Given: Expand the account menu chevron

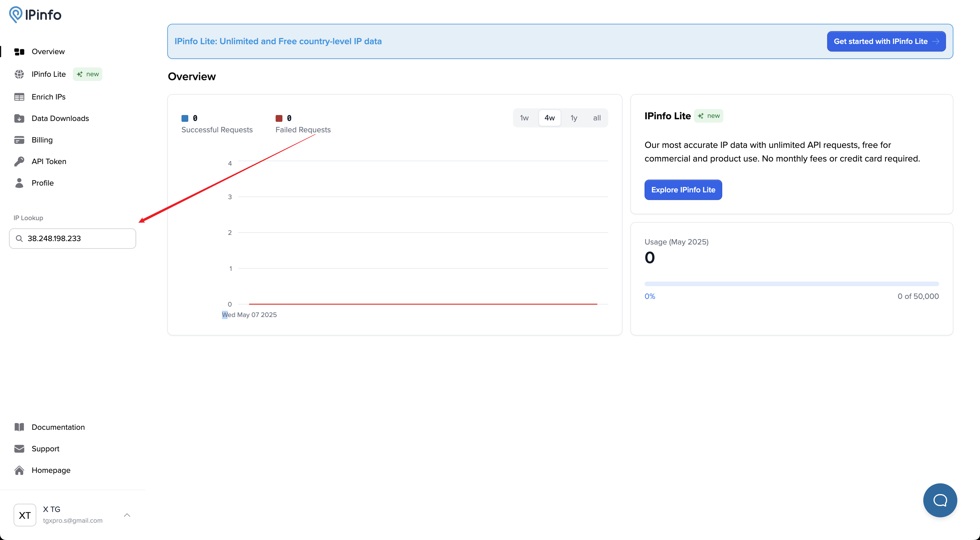Looking at the screenshot, I should pyautogui.click(x=127, y=515).
